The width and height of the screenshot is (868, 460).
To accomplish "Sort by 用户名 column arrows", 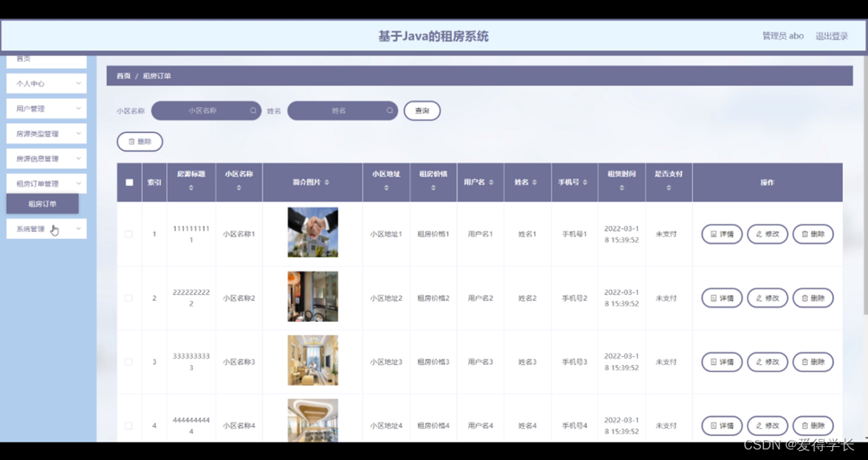I will [491, 183].
